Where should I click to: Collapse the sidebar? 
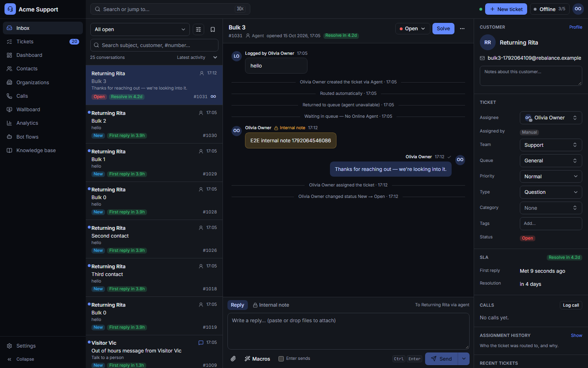point(43,359)
